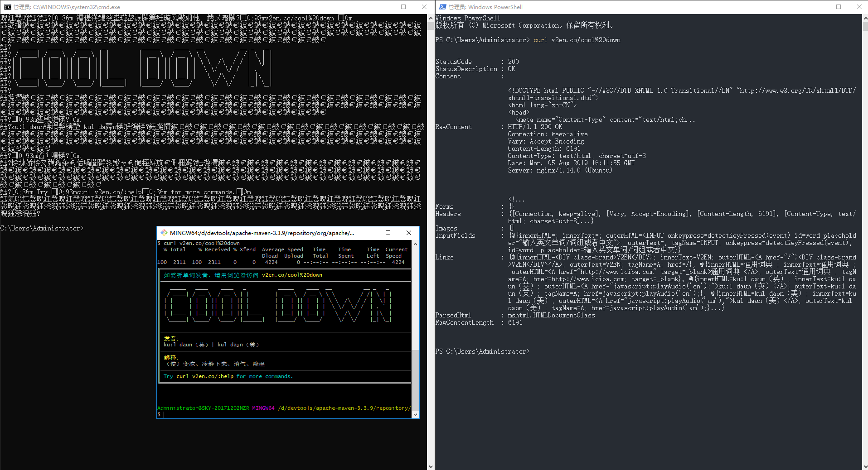Click the PowerShell scrollbar up arrow

coord(865,18)
